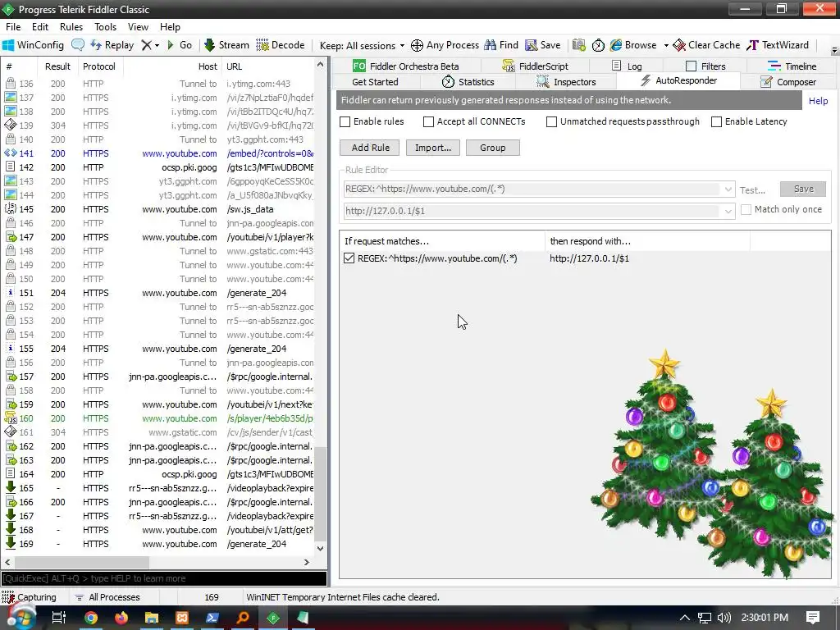Switch to the FiddlerScript tab
The image size is (840, 630).
point(535,66)
